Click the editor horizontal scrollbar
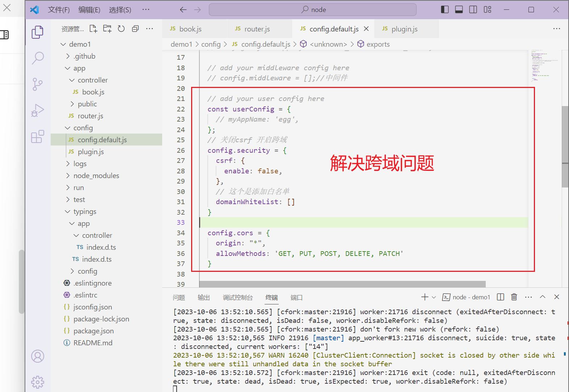 [342, 284]
